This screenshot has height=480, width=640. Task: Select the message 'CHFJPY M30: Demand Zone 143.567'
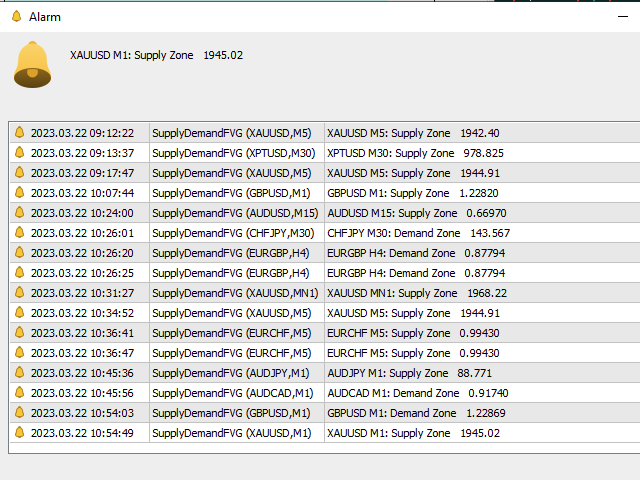418,233
